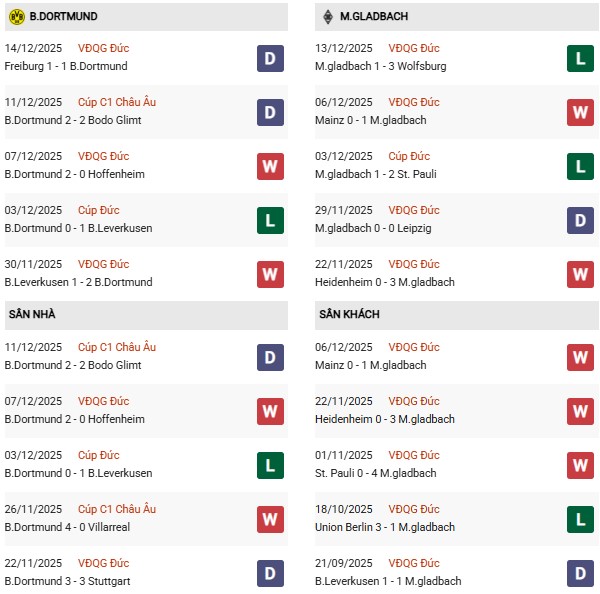This screenshot has height=594, width=600.
Task: Open VĐQG Đức link dated 14/12/2025
Action: pyautogui.click(x=103, y=48)
